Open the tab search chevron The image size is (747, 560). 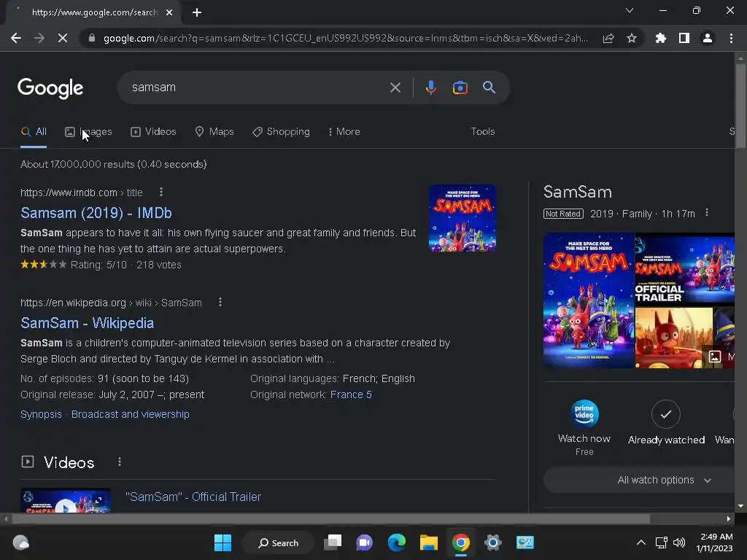point(630,10)
